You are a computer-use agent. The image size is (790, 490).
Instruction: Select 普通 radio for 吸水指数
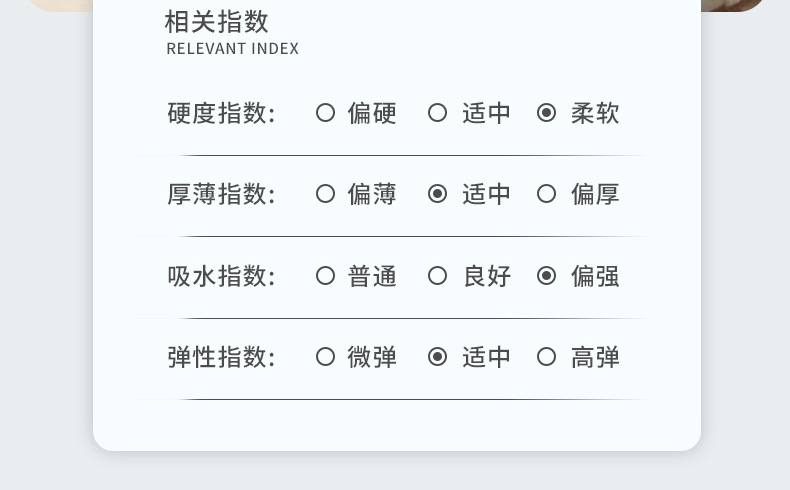[325, 275]
